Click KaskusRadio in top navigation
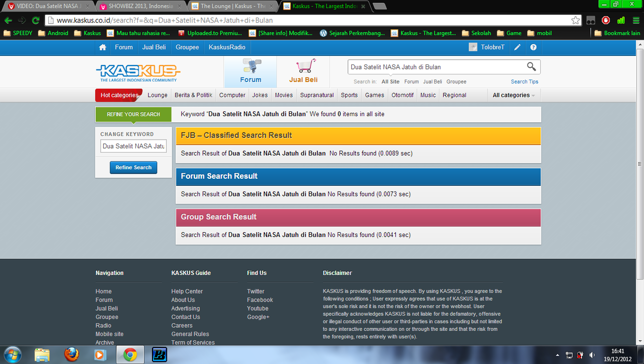The image size is (644, 364). [x=227, y=47]
